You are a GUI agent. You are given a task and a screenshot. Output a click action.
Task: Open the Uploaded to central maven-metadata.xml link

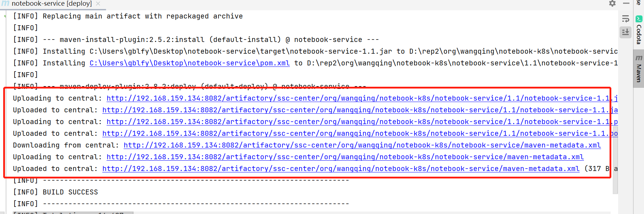click(x=341, y=168)
